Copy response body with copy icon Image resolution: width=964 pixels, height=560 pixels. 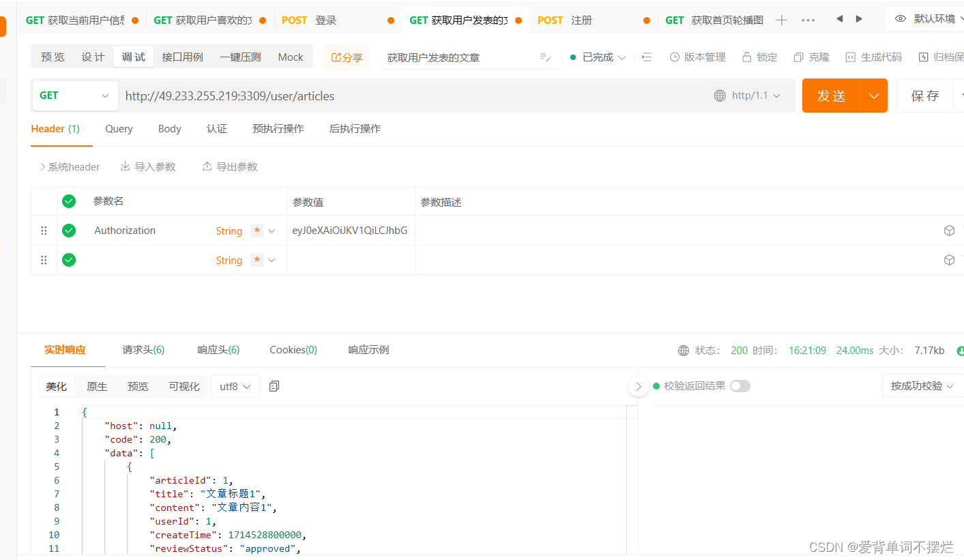[x=274, y=386]
